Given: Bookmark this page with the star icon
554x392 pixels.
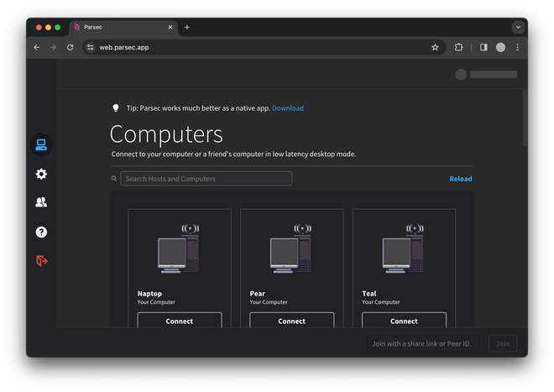Looking at the screenshot, I should coord(435,47).
